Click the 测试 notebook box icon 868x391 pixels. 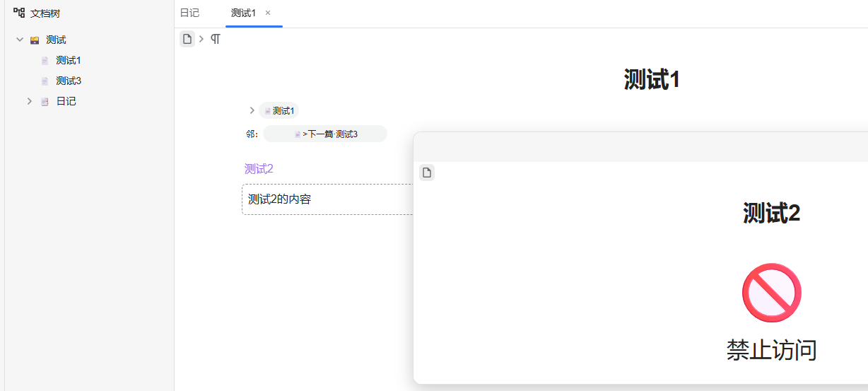coord(35,40)
